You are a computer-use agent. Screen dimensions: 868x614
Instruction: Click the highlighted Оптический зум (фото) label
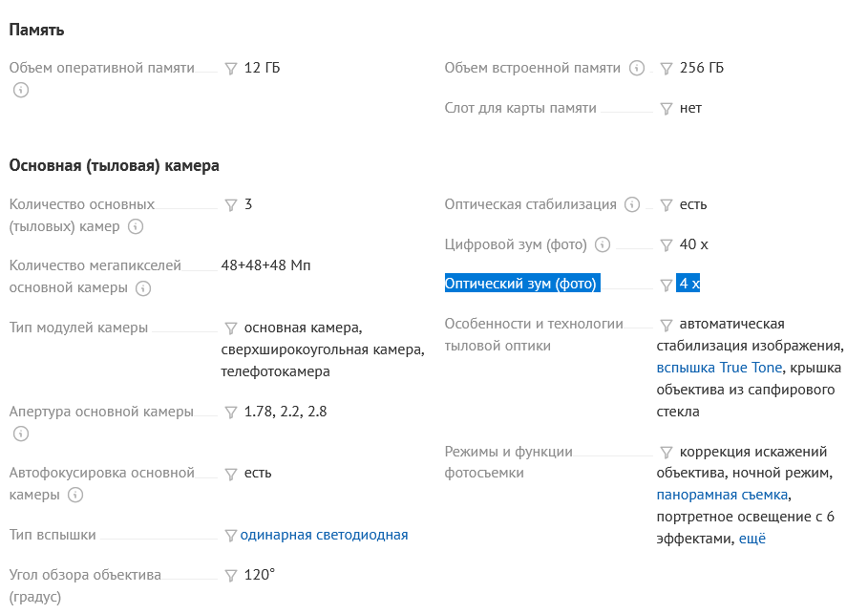pyautogui.click(x=520, y=284)
